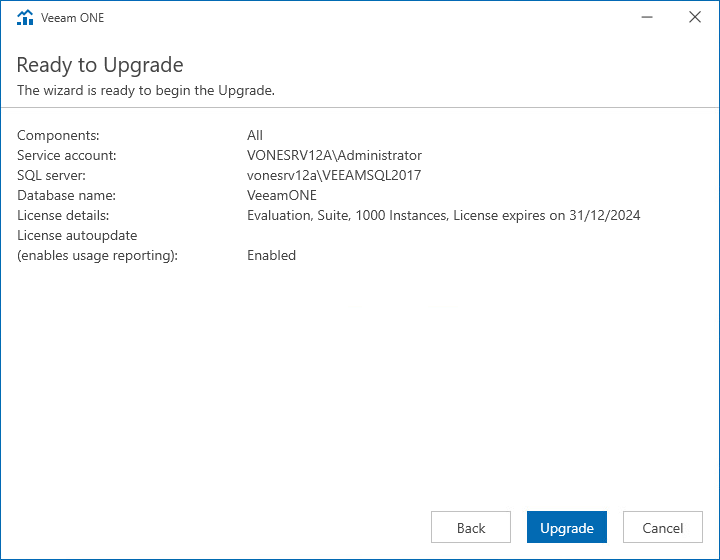
Task: Click '(enables usage reporting):' label
Action: 97,256
